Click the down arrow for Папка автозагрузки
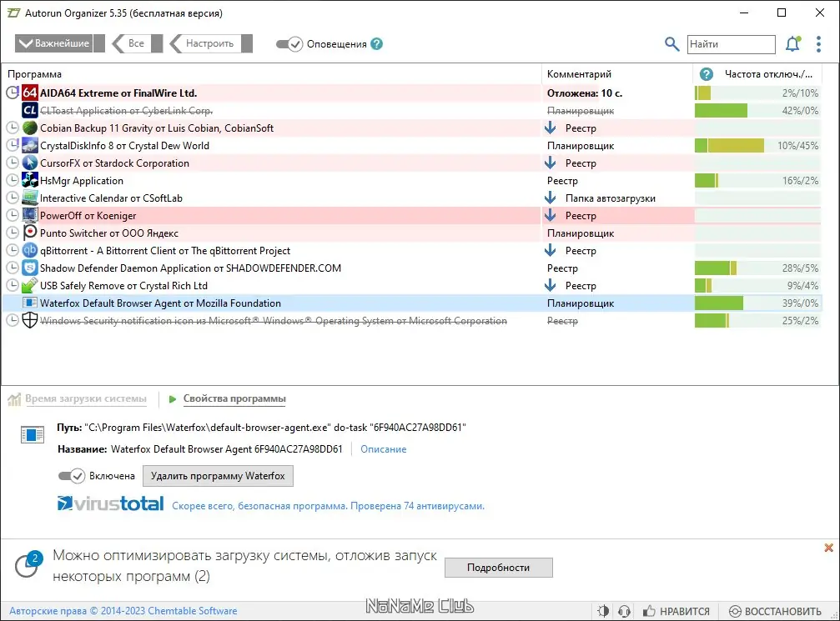The height and width of the screenshot is (621, 840). pyautogui.click(x=551, y=198)
